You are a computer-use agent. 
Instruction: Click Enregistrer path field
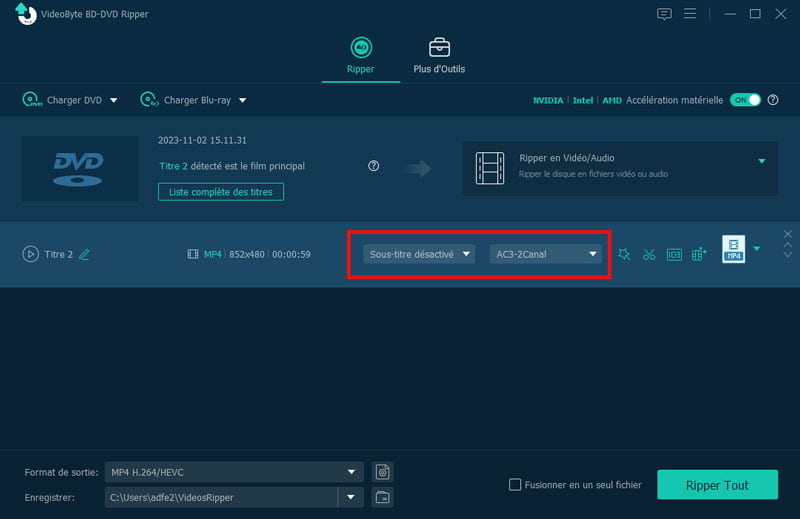(x=221, y=497)
